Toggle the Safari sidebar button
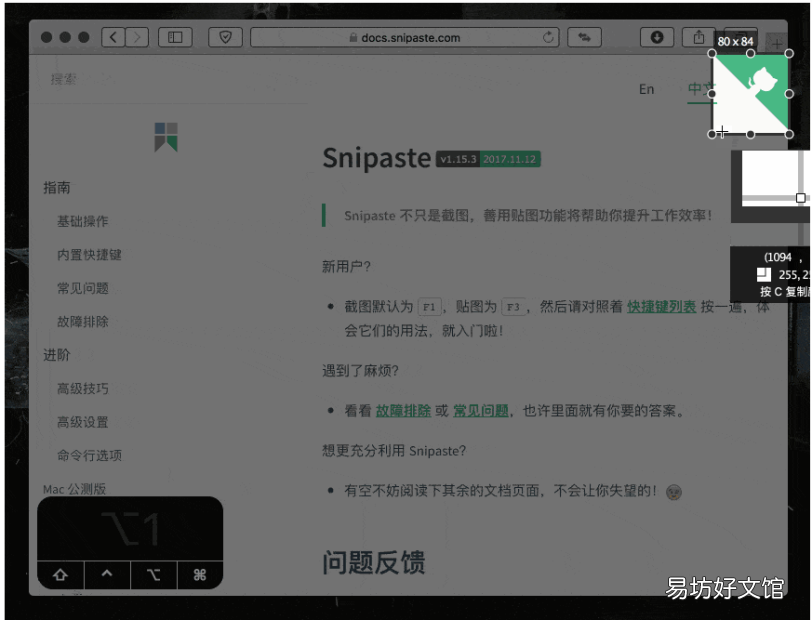Image resolution: width=812 pixels, height=620 pixels. (x=175, y=37)
